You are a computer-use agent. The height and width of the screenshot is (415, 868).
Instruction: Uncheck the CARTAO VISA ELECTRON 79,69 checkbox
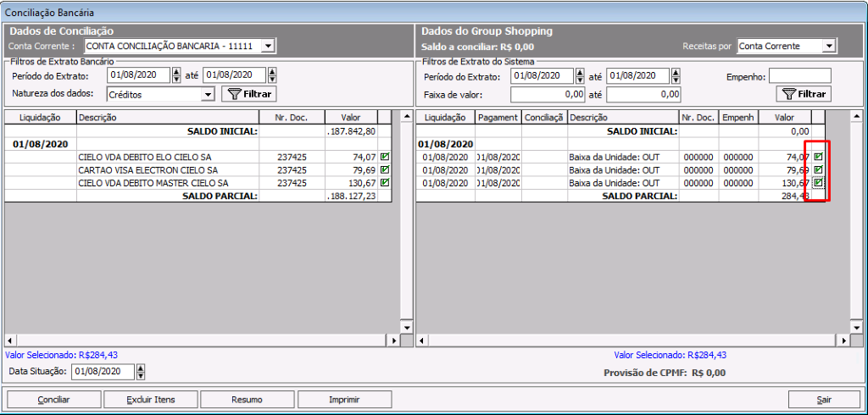pos(385,169)
